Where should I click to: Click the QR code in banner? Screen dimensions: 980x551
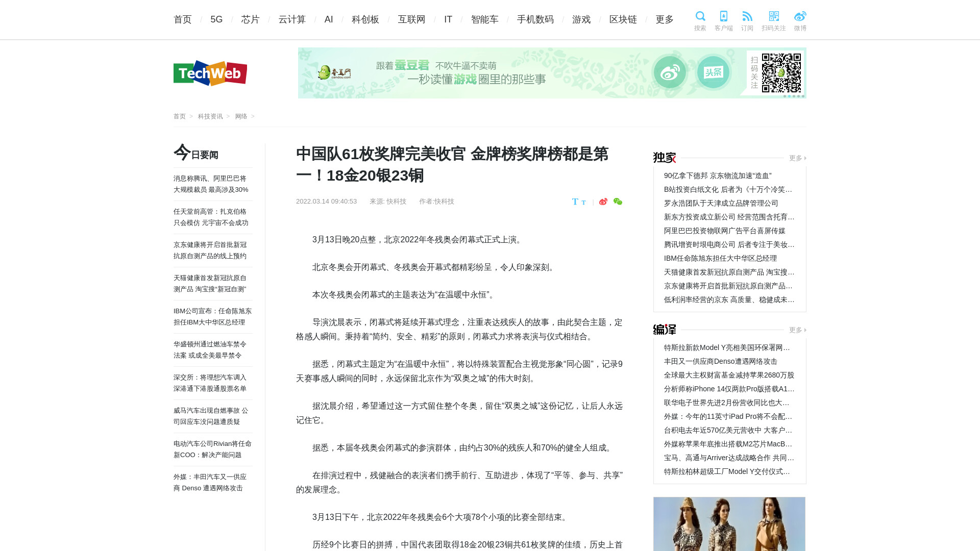pos(781,73)
